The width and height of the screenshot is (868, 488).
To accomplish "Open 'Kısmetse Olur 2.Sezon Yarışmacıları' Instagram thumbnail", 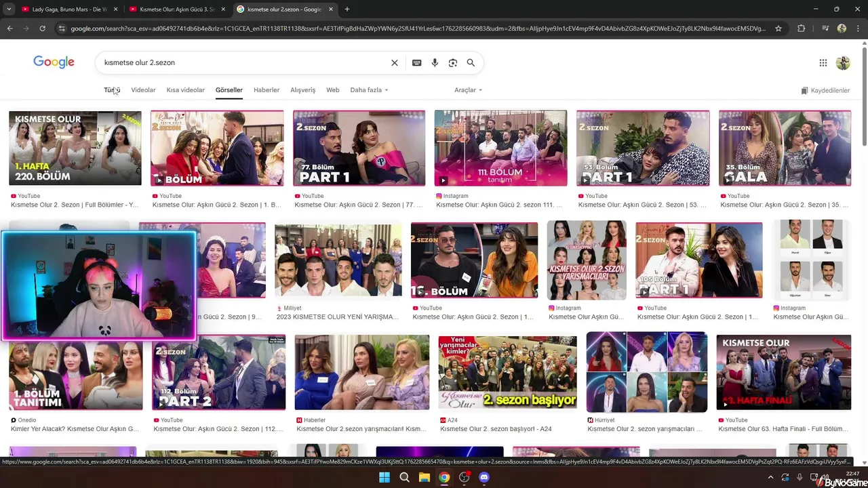I will point(587,260).
